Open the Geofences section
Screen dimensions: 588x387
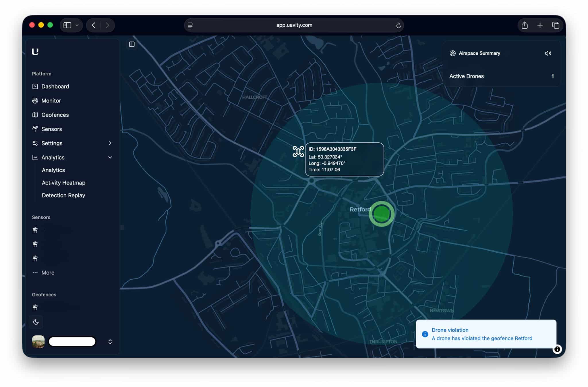click(x=55, y=115)
